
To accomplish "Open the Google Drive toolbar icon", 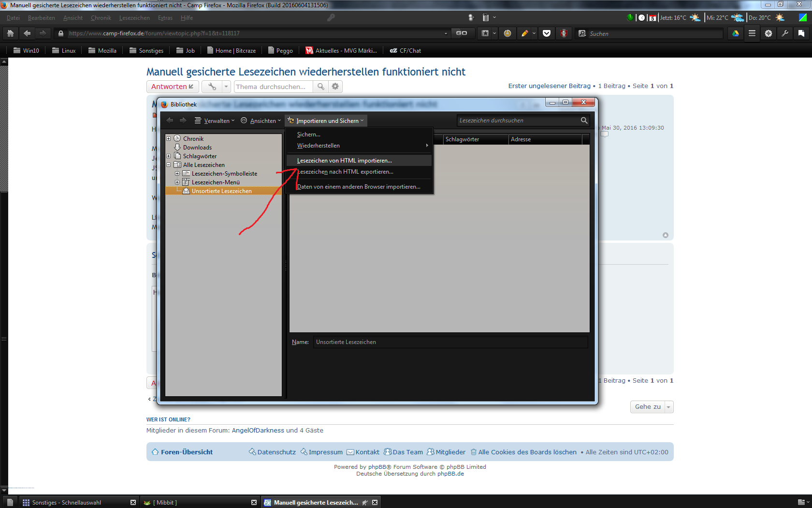I will [735, 33].
